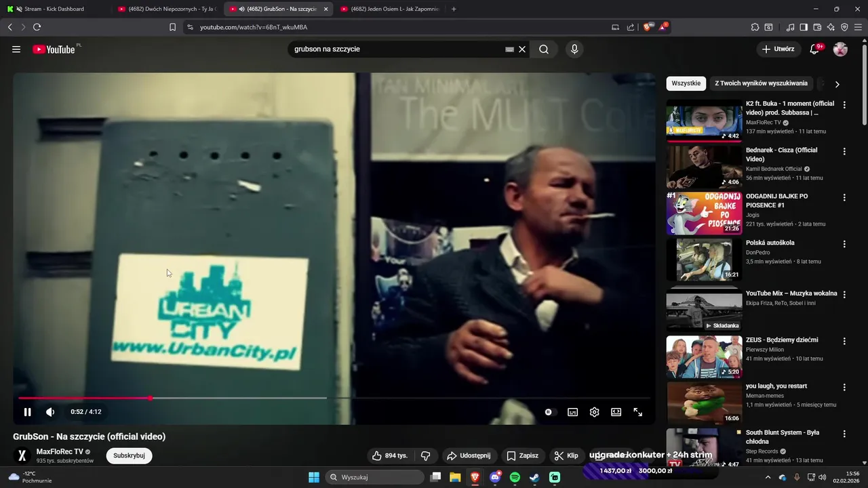868x488 pixels.
Task: Open the YouTube hamburger guide menu
Action: [x=16, y=49]
